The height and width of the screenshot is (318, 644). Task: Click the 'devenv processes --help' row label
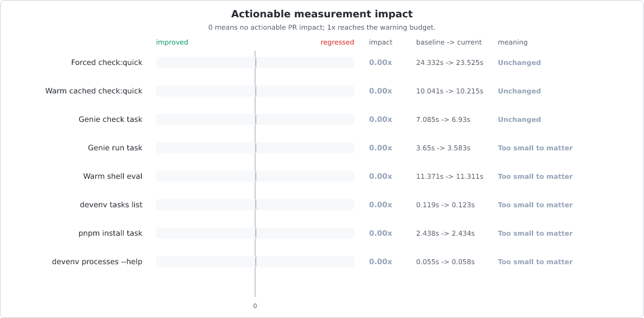(97, 262)
